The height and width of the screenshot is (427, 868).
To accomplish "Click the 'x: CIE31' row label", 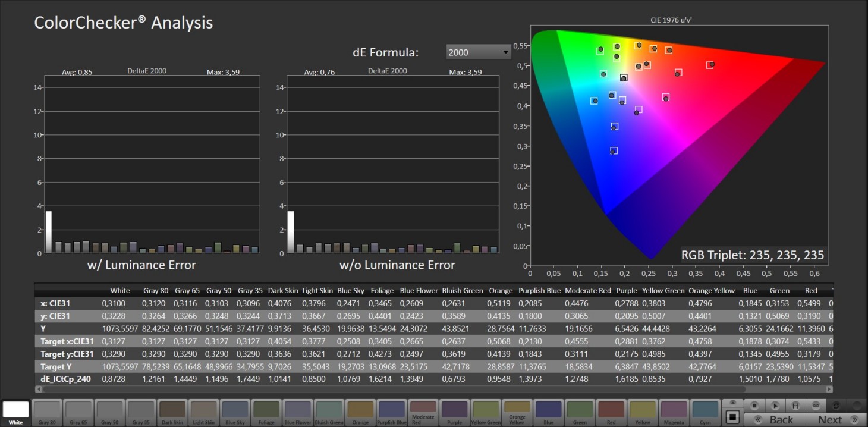I will pyautogui.click(x=55, y=303).
